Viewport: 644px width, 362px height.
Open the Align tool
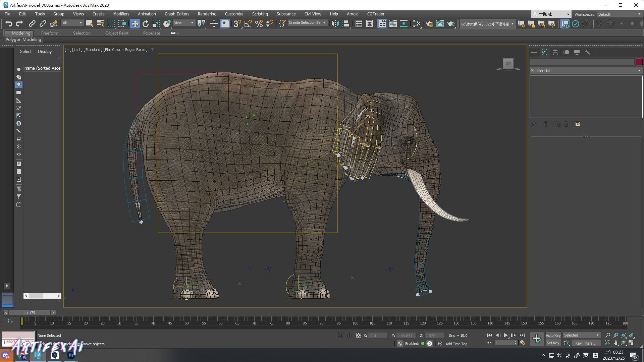tap(346, 23)
